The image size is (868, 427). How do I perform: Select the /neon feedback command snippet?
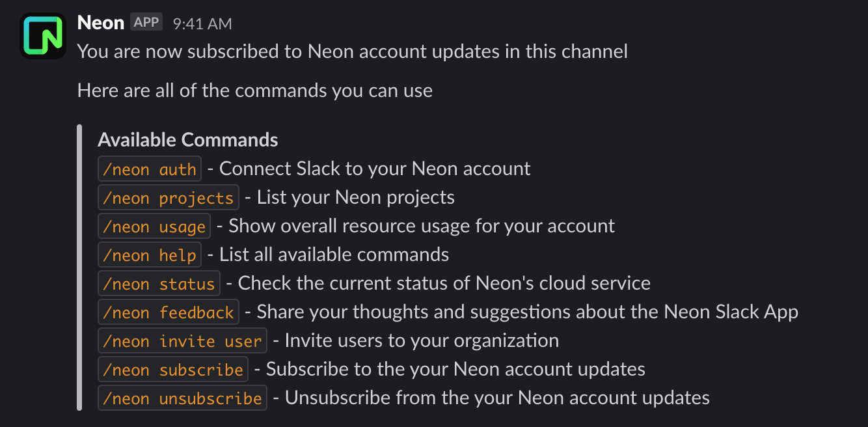point(169,312)
